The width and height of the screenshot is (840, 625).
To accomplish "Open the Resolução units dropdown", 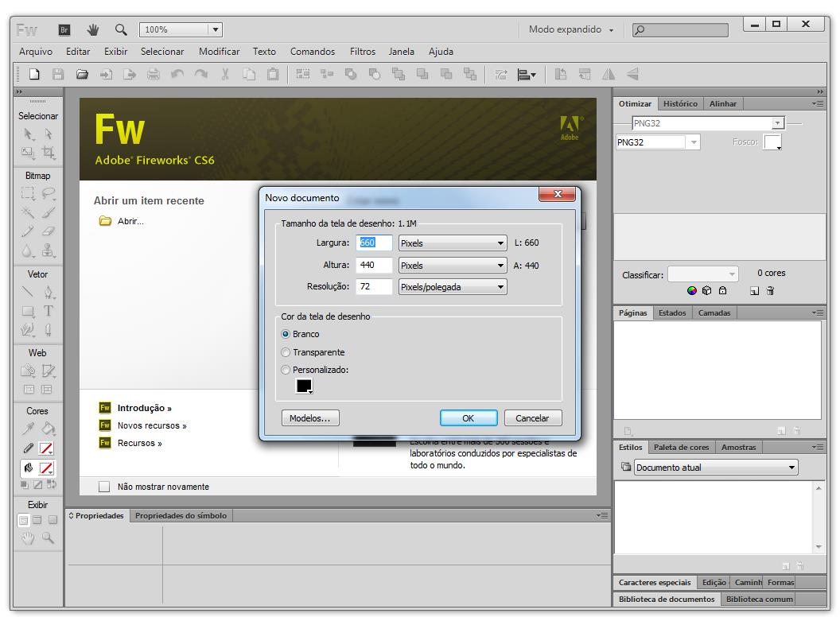I will [453, 287].
